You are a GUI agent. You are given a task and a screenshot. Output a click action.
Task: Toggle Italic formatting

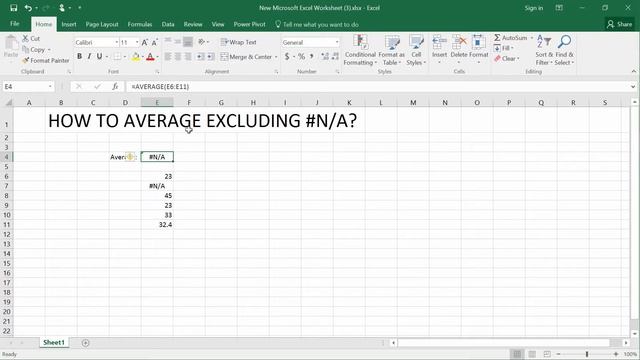coord(89,57)
